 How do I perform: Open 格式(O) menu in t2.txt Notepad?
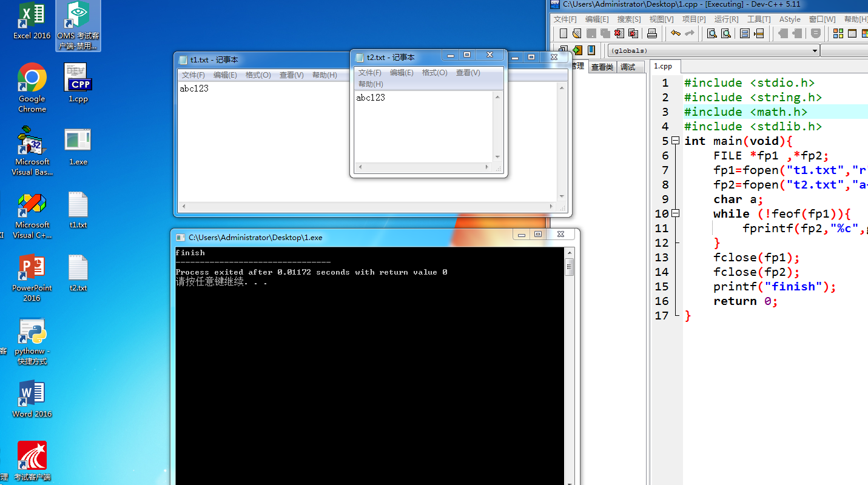point(434,73)
